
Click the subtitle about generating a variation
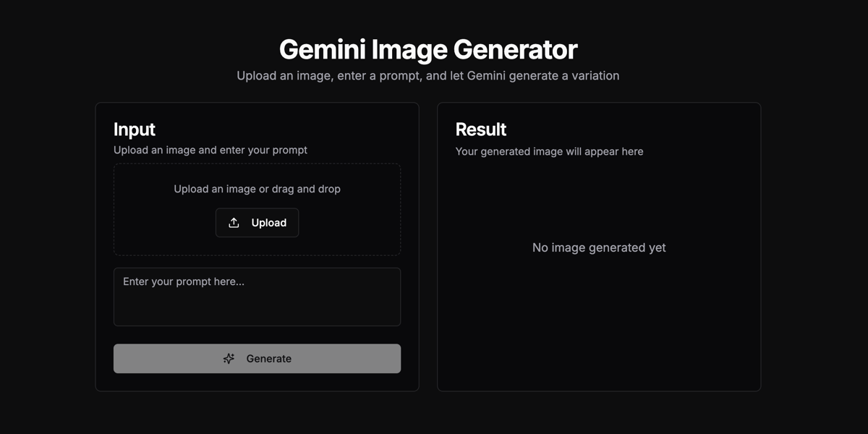click(x=428, y=75)
